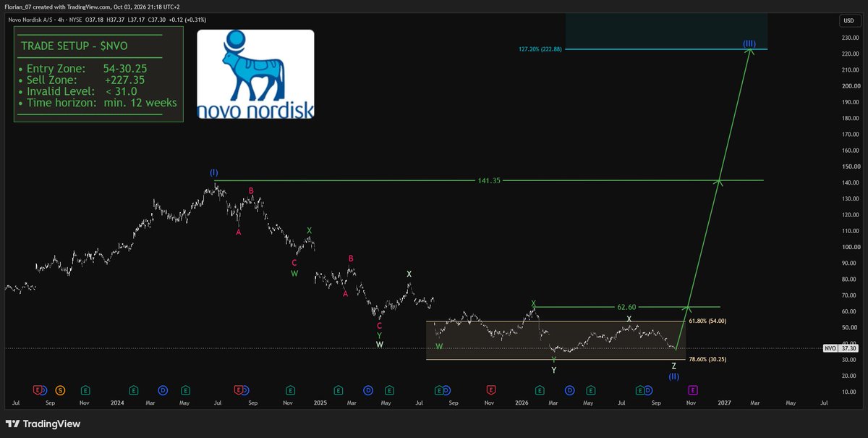
Task: Click the blue dividend marker near Apr 2026
Action: coord(570,390)
